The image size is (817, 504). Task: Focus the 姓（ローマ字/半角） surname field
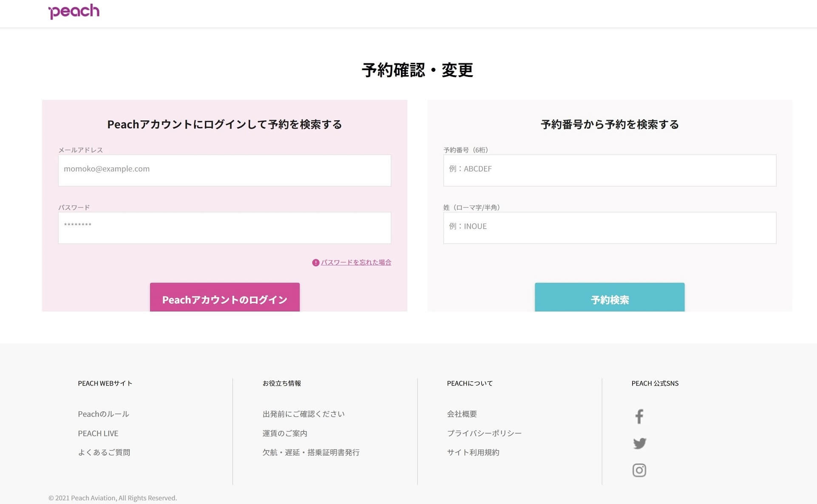(x=610, y=228)
